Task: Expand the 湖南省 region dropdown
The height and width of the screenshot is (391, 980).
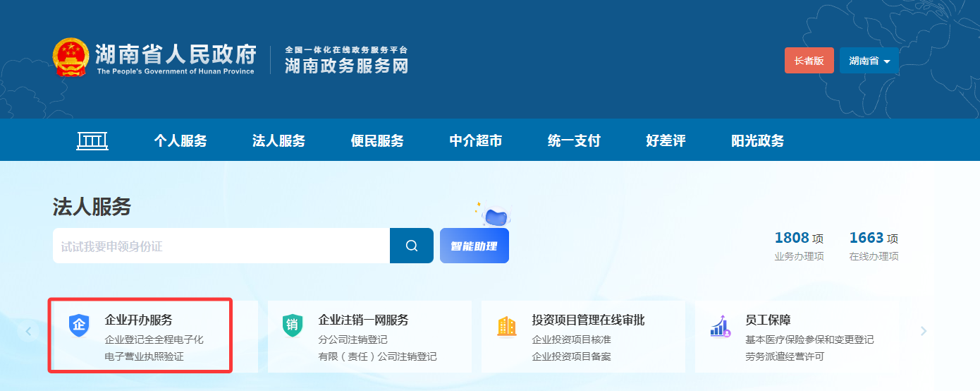Action: pyautogui.click(x=869, y=61)
